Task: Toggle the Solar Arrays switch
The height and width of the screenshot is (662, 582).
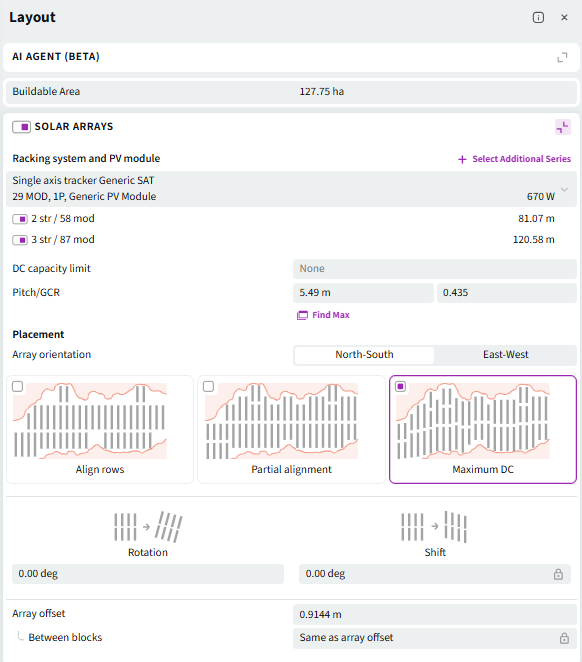Action: click(21, 127)
